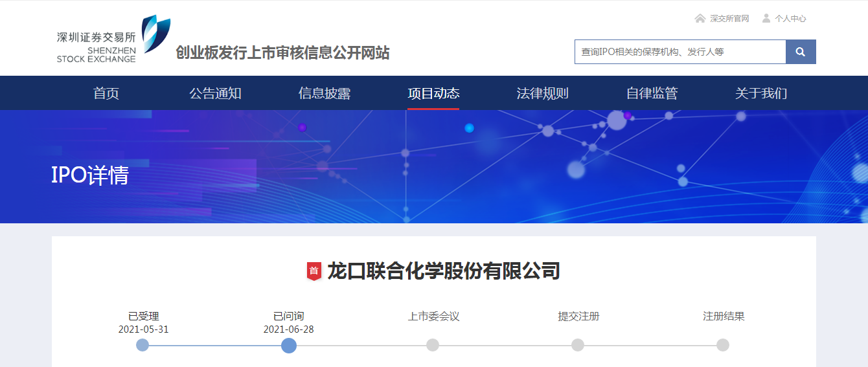Open the 自律监管 menu
Viewport: 868px width, 367px height.
tap(652, 93)
